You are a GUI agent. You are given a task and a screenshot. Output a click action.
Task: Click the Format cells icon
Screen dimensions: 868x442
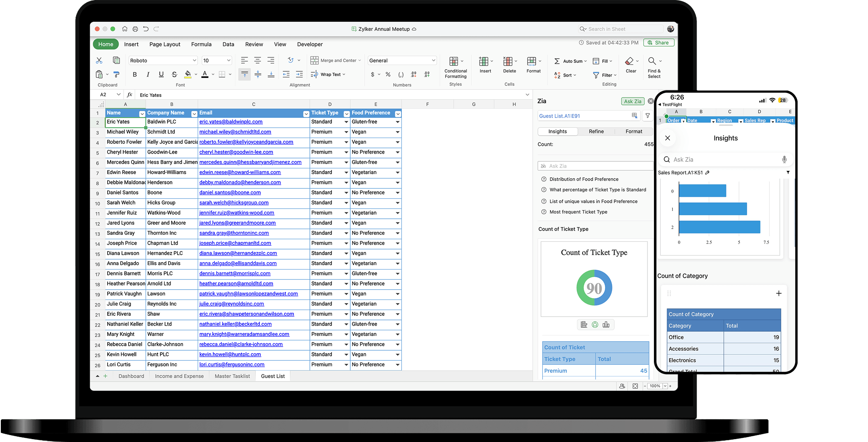point(531,61)
